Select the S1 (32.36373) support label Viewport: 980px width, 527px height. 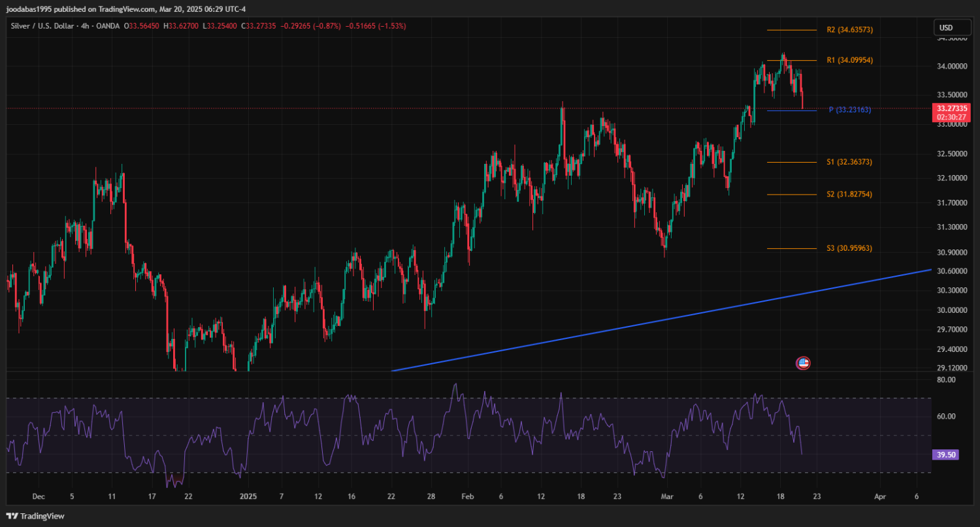849,162
